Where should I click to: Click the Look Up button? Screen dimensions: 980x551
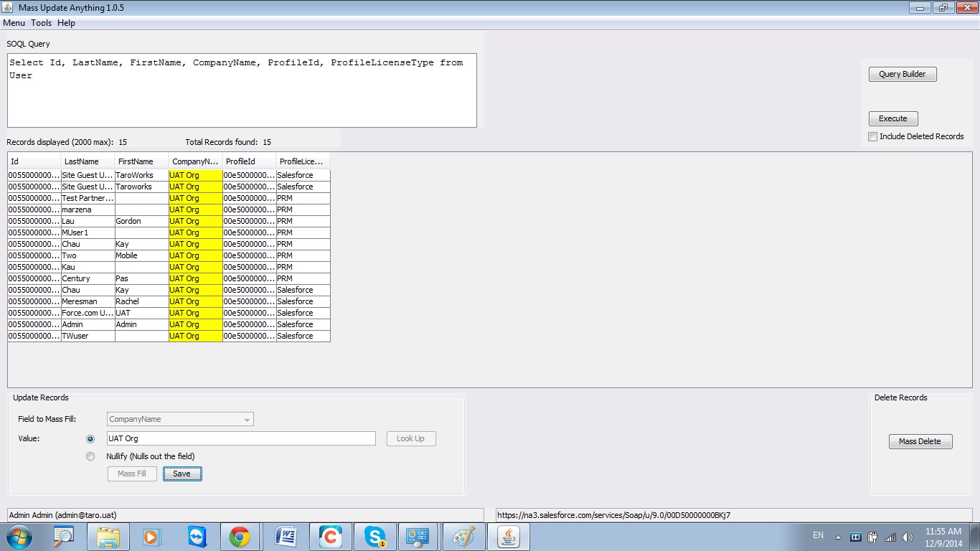(411, 438)
